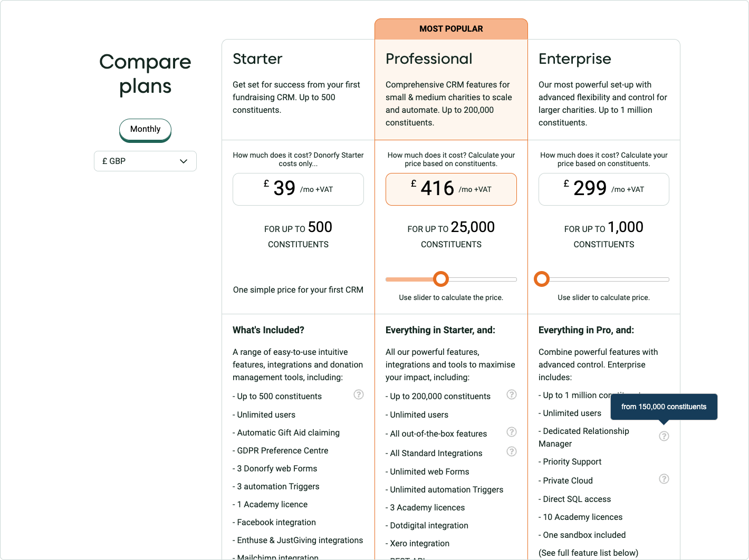Screen dimensions: 749x560
Task: Click the Enterprise plan heading
Action: [574, 59]
